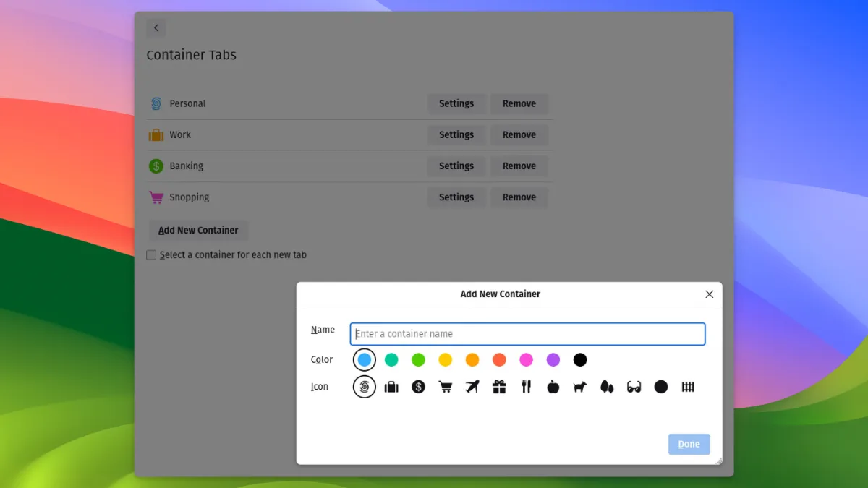
Task: Pick the tree icon for the container
Action: [607, 387]
